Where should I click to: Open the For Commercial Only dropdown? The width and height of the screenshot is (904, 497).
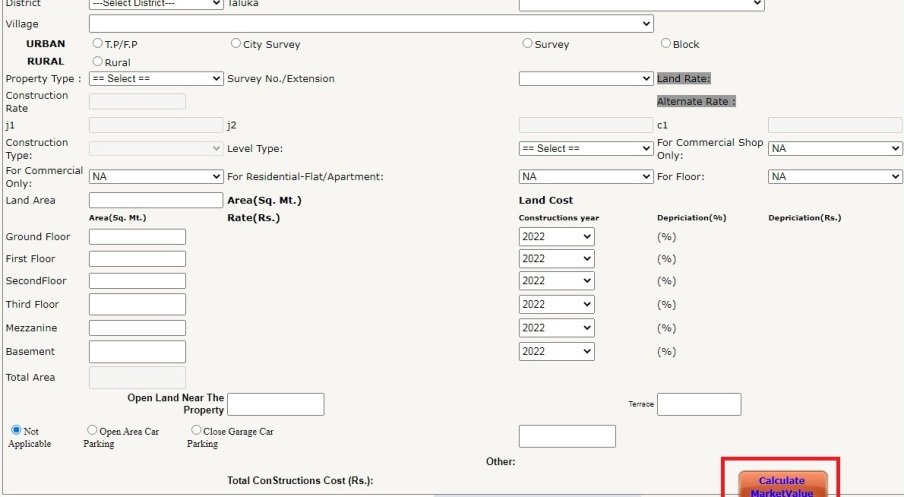156,176
